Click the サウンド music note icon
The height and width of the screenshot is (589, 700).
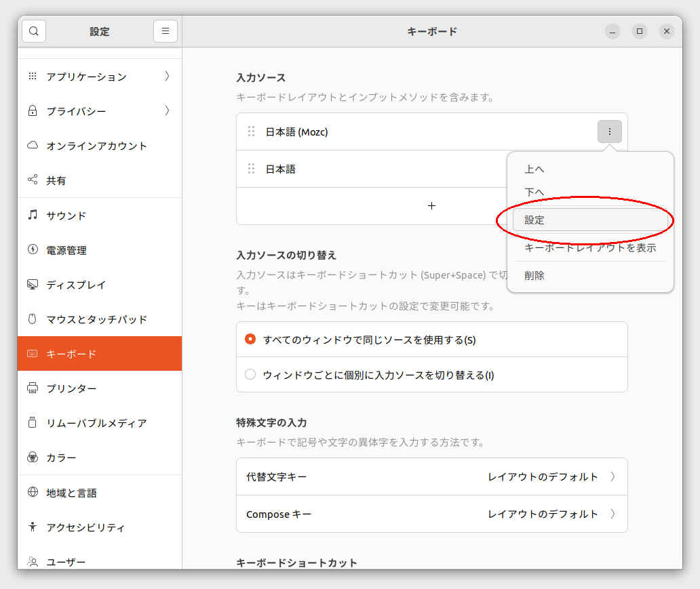[x=33, y=215]
